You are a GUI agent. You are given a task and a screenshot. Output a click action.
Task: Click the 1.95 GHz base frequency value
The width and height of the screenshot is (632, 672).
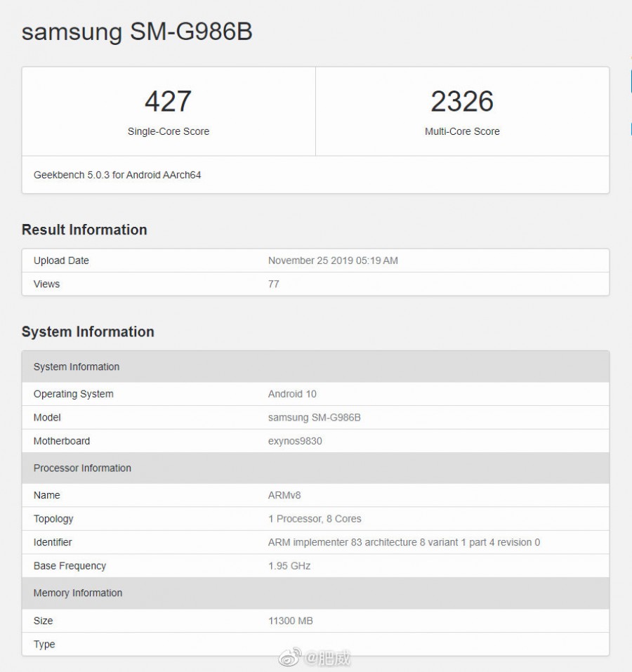click(x=289, y=566)
